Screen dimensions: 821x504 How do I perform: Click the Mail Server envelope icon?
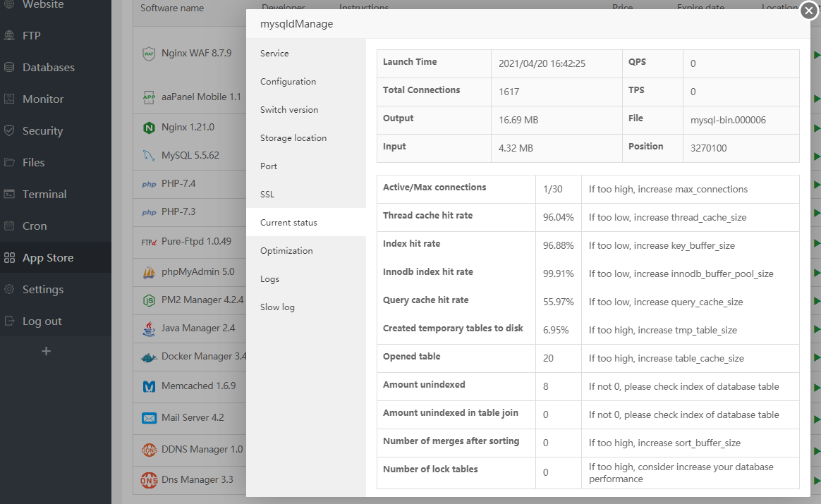[x=149, y=418]
